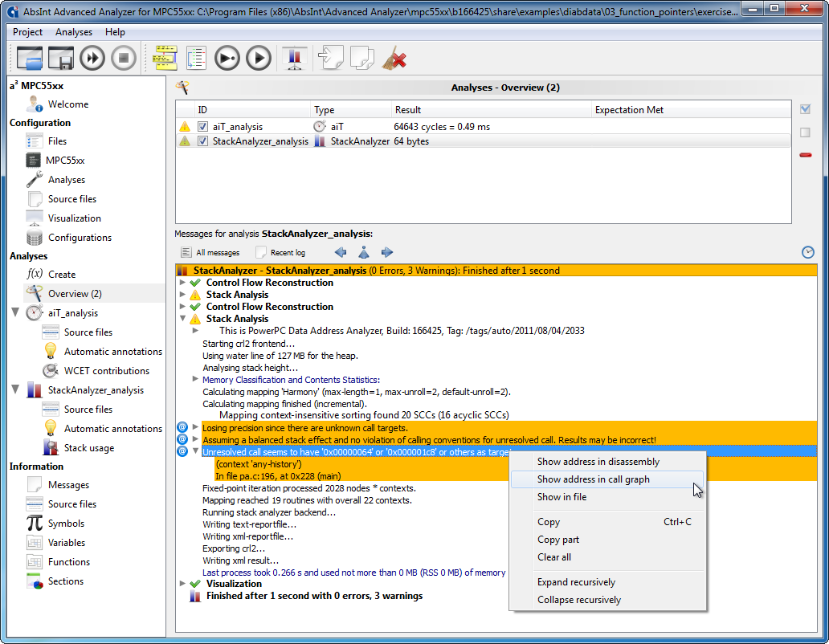Open the Welcome page in sidebar
Viewport: 829px width, 644px height.
click(67, 104)
